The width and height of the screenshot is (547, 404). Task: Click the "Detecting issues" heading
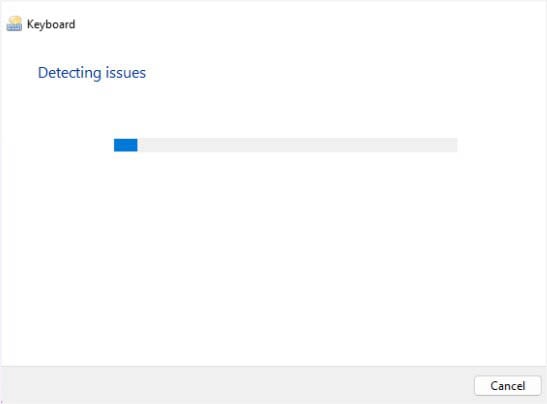coord(92,73)
